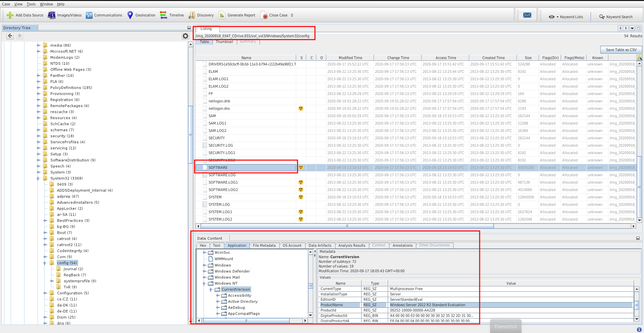Click the back arrow in Directory Tree
This screenshot has width=644, height=333.
(10, 36)
